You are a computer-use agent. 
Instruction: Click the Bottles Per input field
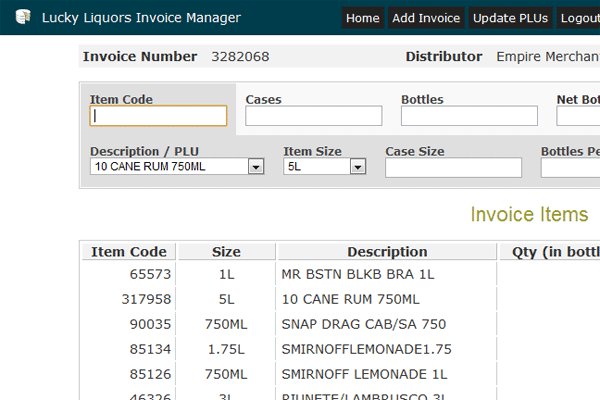(571, 168)
